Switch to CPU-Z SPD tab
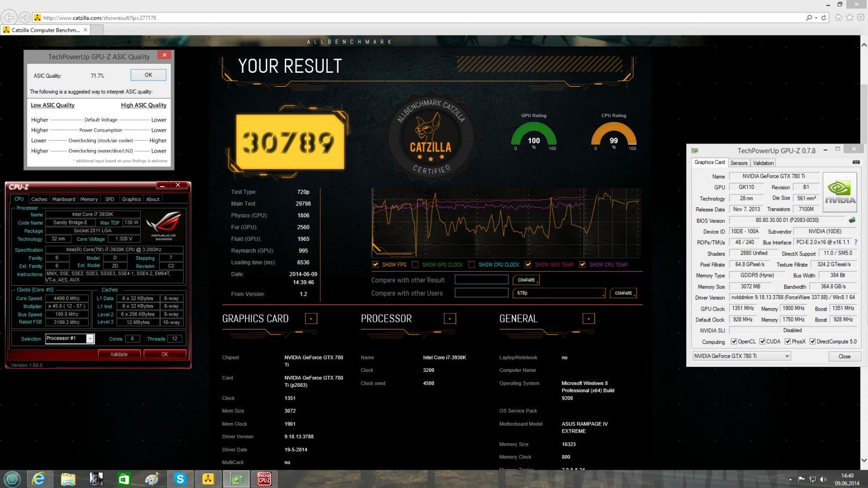Screen dimensions: 868x488 coord(110,199)
